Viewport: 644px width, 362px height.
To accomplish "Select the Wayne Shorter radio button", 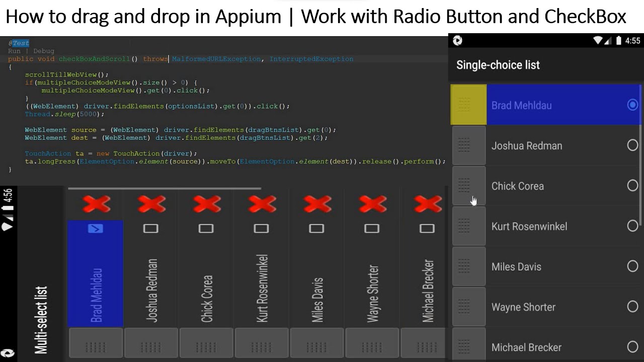I will pyautogui.click(x=632, y=306).
